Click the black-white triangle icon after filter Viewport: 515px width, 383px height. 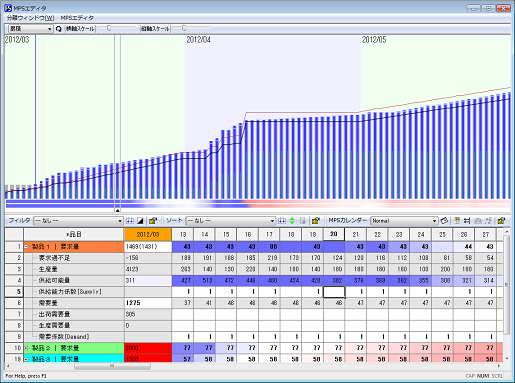(140, 221)
